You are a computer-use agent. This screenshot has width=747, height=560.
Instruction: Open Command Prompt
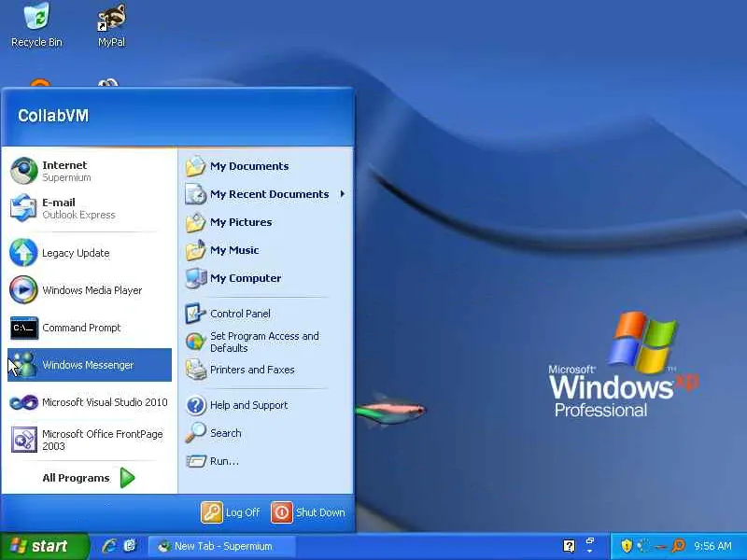89,328
